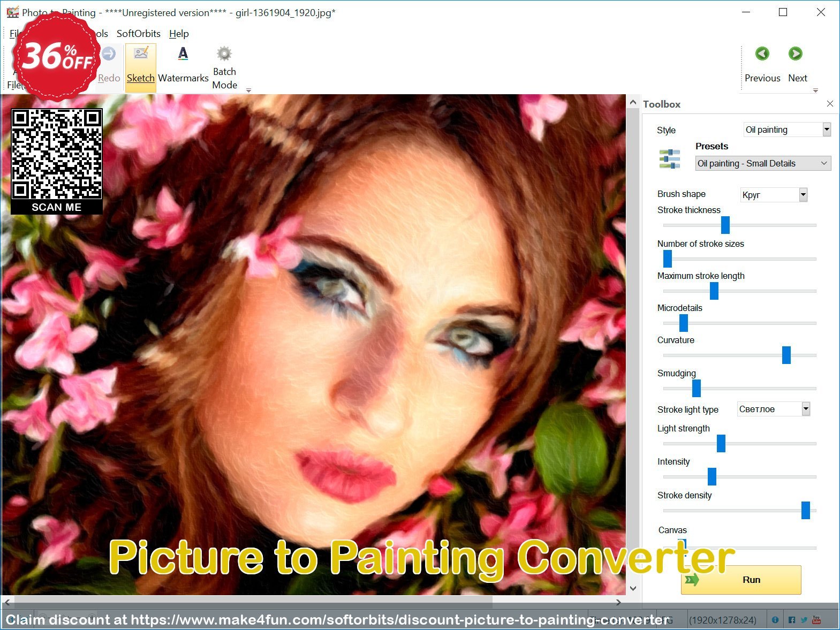Viewport: 840px width, 630px height.
Task: Click the Presets sliders icon
Action: pos(669,159)
